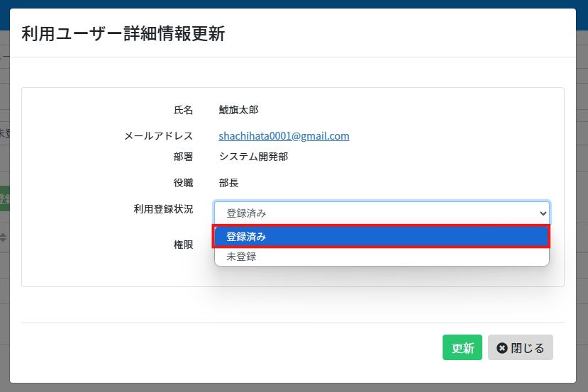Click the 権限 field label

183,245
